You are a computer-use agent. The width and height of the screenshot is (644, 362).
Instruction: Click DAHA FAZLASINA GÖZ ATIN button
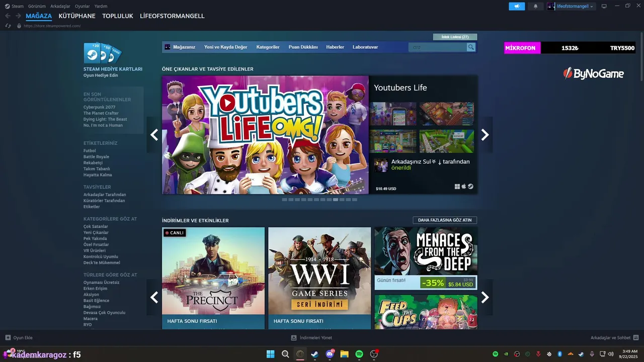pos(445,220)
